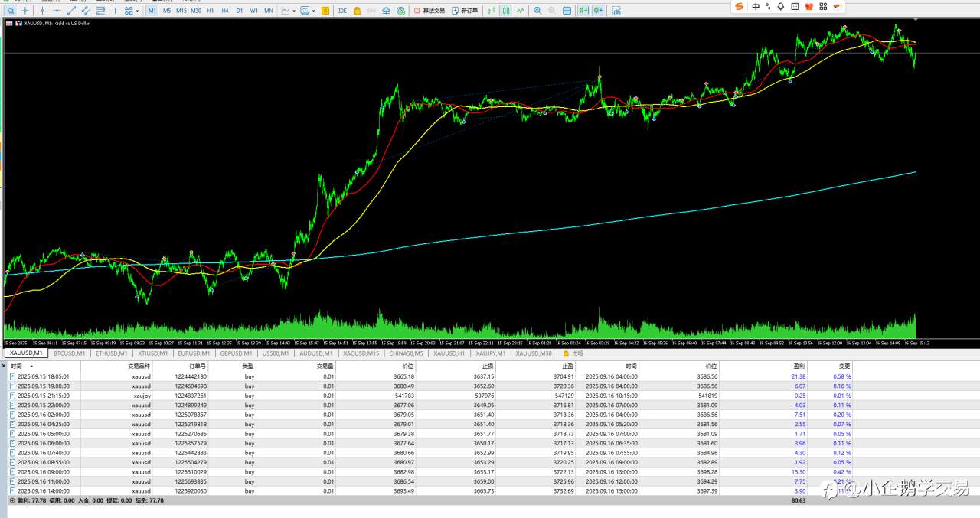Open the US500,M1 chart tab

pos(276,353)
